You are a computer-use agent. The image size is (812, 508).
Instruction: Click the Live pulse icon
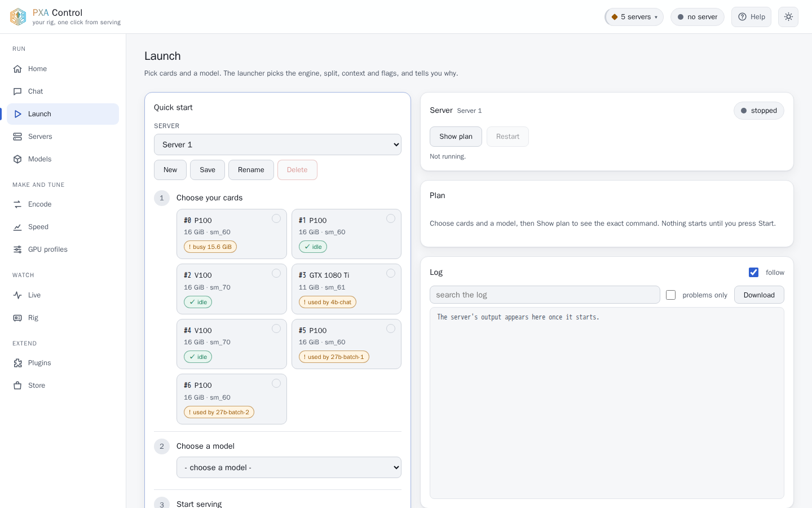tap(17, 295)
